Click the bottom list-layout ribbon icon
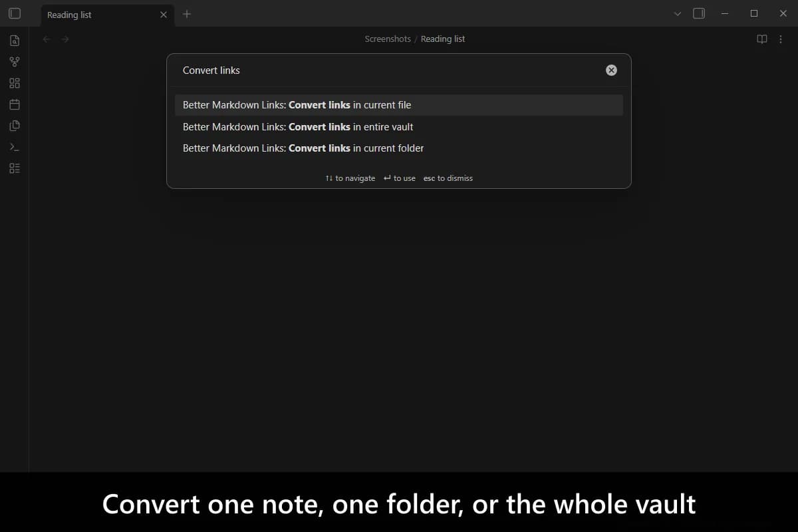Viewport: 798px width, 532px height. tap(15, 168)
